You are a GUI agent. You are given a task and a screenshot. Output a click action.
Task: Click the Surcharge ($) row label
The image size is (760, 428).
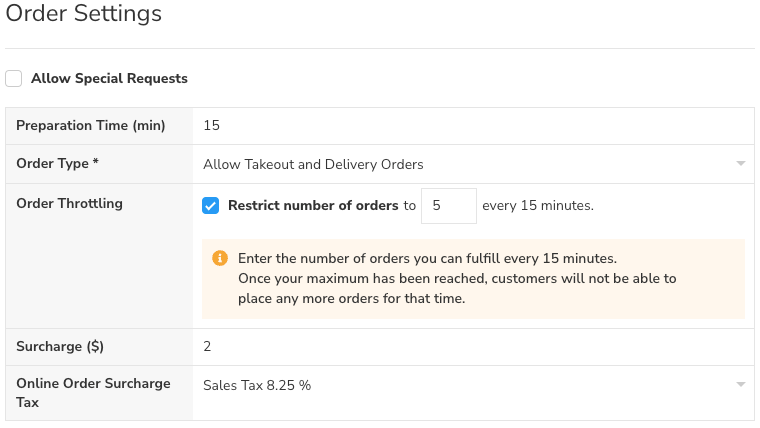[x=60, y=347]
